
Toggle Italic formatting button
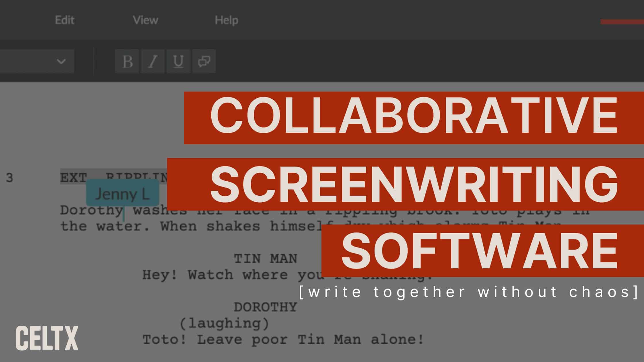pos(153,61)
